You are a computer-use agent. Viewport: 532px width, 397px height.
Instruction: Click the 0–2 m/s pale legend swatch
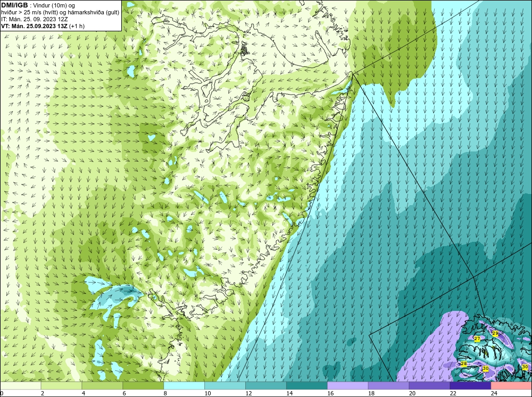click(20, 386)
